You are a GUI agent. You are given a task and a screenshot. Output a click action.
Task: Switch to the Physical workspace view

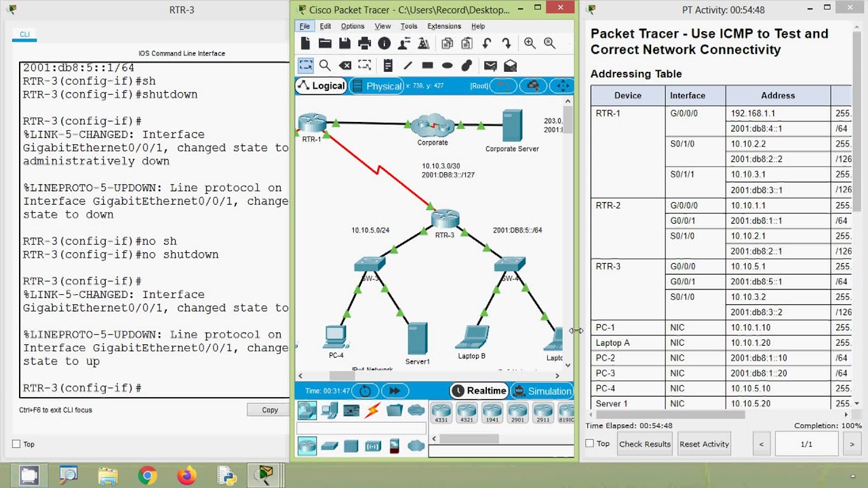pos(376,86)
